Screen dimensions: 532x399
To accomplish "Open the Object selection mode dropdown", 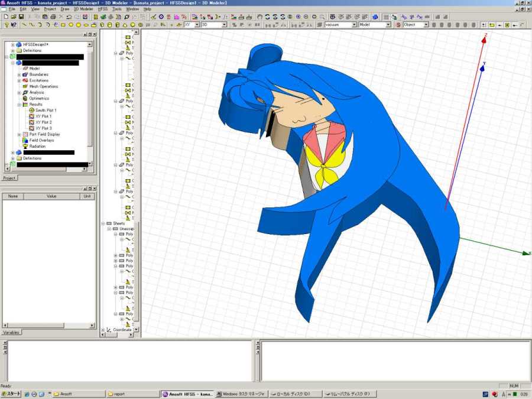I will click(426, 25).
